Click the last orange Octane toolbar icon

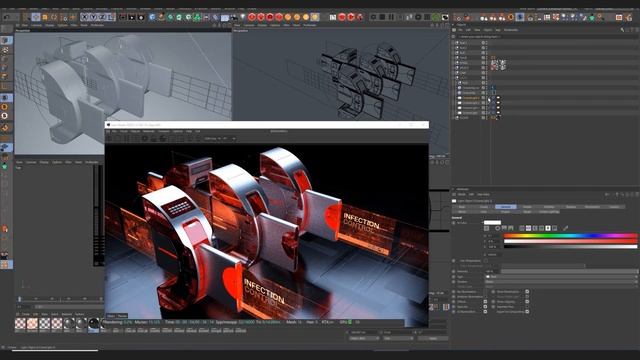(x=315, y=17)
